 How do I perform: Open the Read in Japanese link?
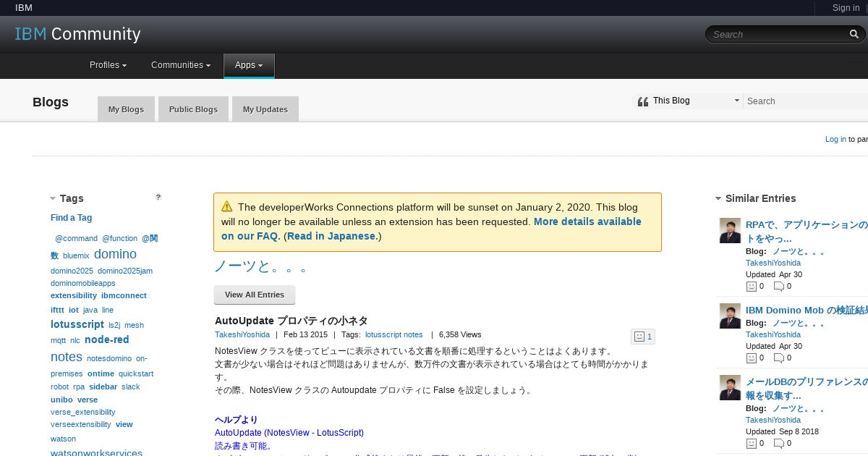click(x=332, y=236)
